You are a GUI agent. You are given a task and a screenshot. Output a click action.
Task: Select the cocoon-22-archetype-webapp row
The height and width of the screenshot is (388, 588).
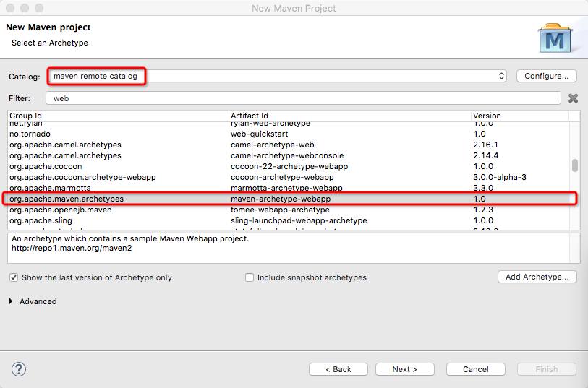click(289, 166)
